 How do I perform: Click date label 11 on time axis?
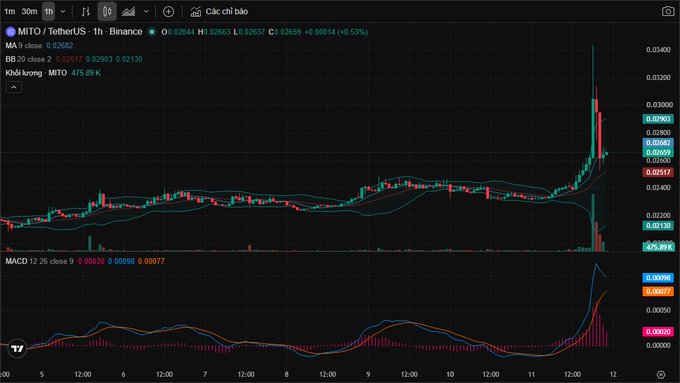tap(531, 374)
